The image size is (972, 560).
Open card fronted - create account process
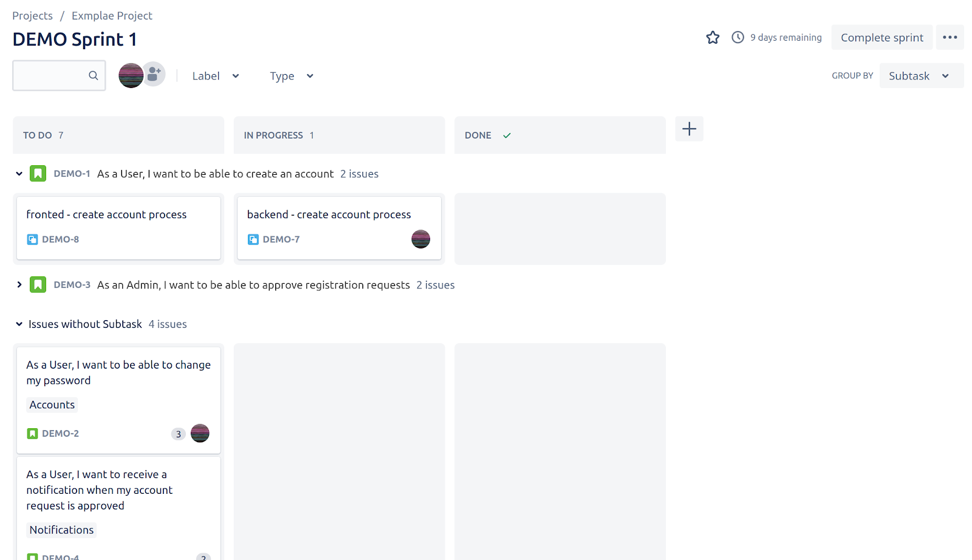tap(118, 228)
